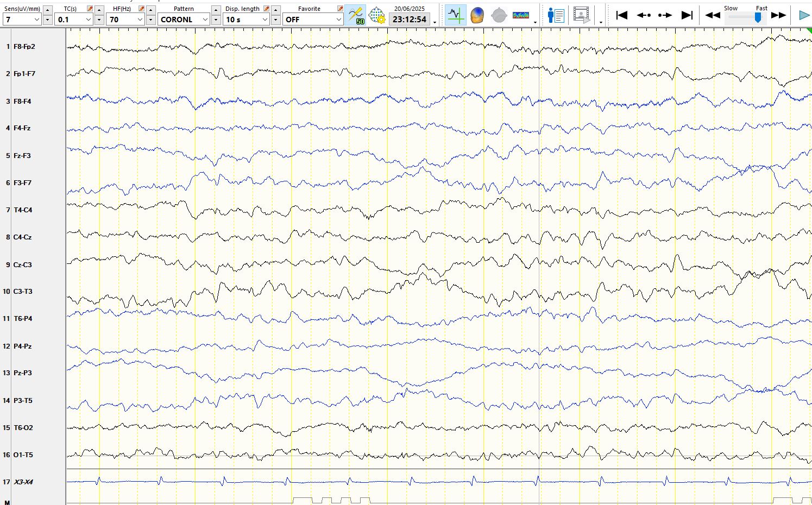The width and height of the screenshot is (812, 505).
Task: Step HF(Hz) value down
Action: (151, 20)
